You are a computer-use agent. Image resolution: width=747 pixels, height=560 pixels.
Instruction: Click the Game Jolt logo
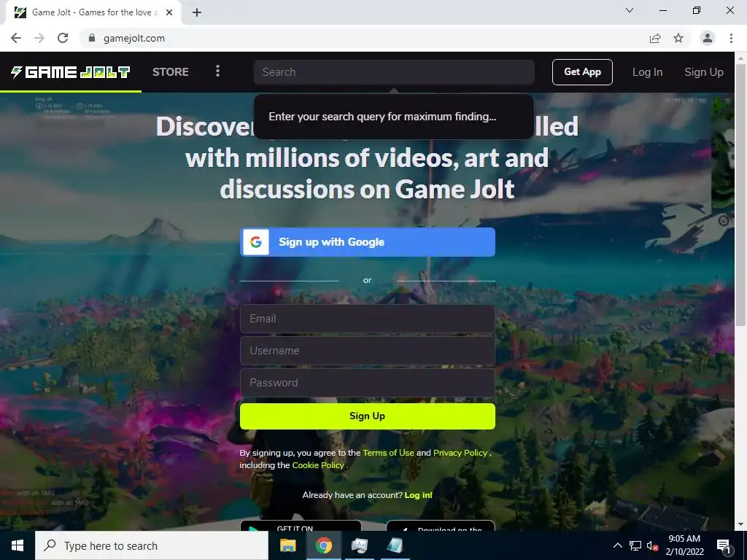click(x=71, y=72)
